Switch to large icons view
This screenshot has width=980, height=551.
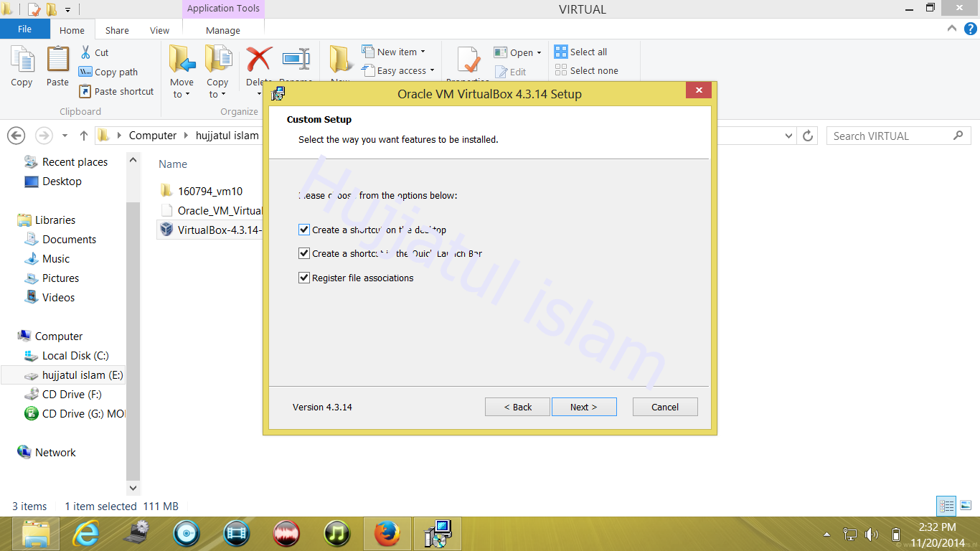click(x=966, y=506)
